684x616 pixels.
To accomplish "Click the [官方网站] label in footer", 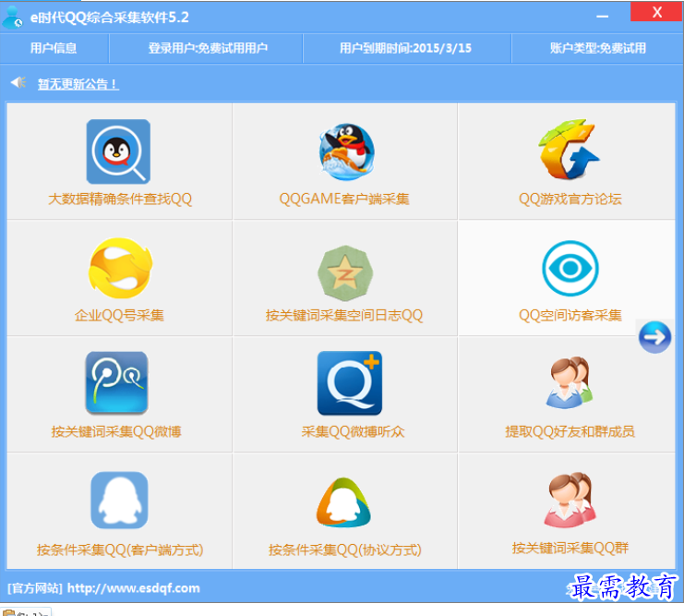I will [x=34, y=588].
